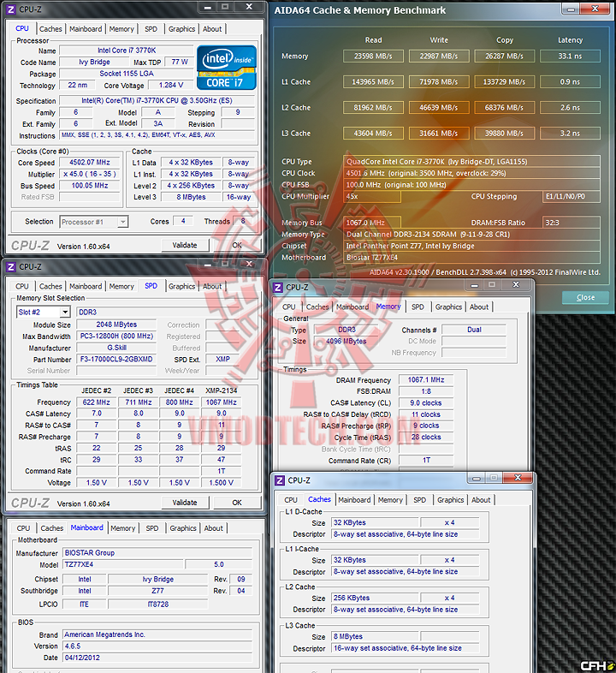The height and width of the screenshot is (673, 616).
Task: Click the L2 Cache descriptor in the Caches window
Action: pos(405,610)
